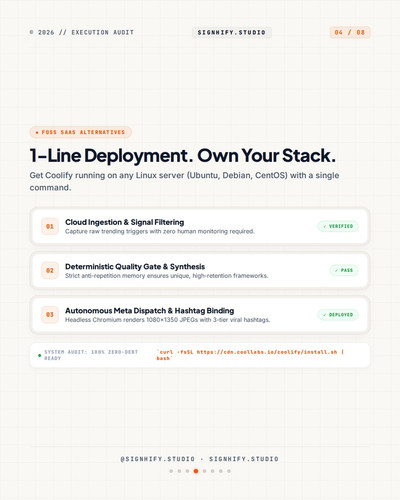Click the 01 step number icon
Screen dimensions: 400x500
point(50,226)
